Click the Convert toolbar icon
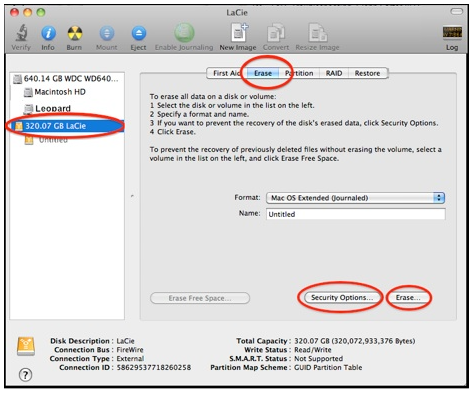Viewport: 473px width, 394px height. pos(276,33)
